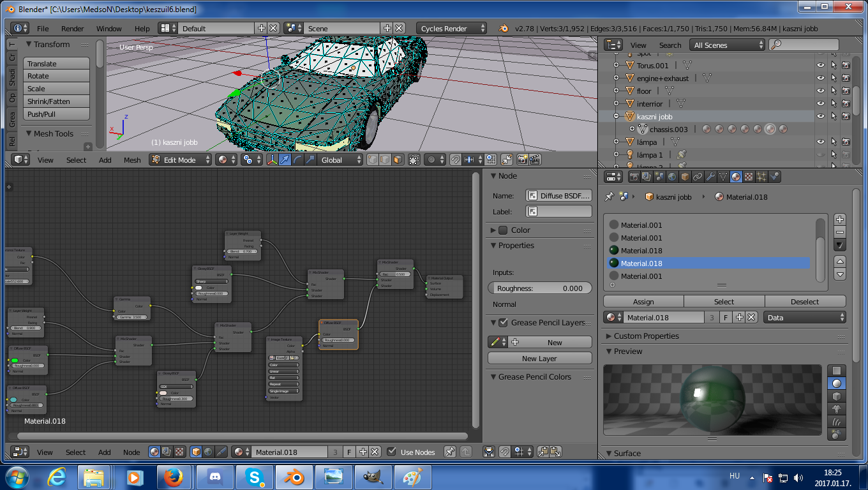Open the Help menu
This screenshot has height=490, width=868.
click(142, 28)
